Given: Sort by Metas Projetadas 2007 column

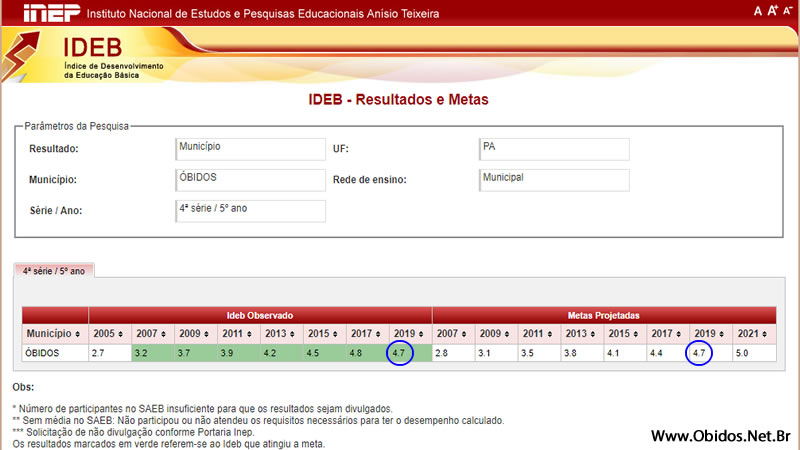Looking at the screenshot, I should tap(464, 334).
